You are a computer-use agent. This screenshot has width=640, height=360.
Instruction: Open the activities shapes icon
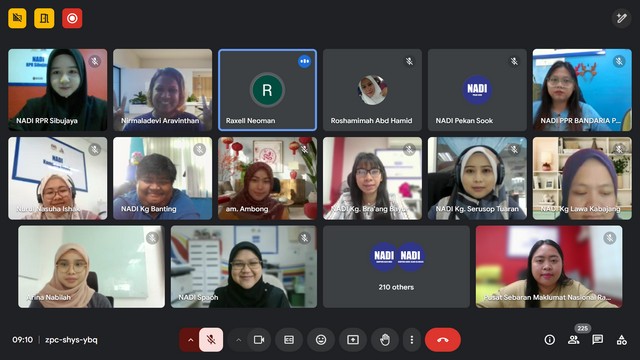[x=622, y=340]
